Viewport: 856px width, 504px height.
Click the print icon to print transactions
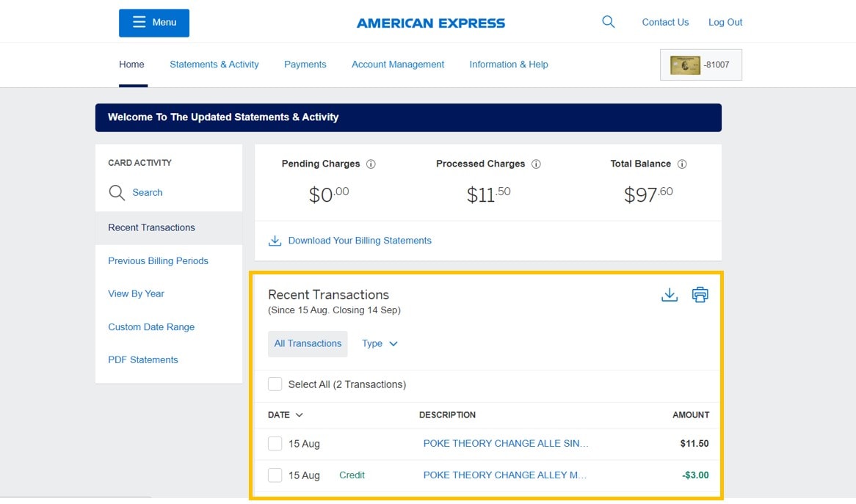point(700,294)
